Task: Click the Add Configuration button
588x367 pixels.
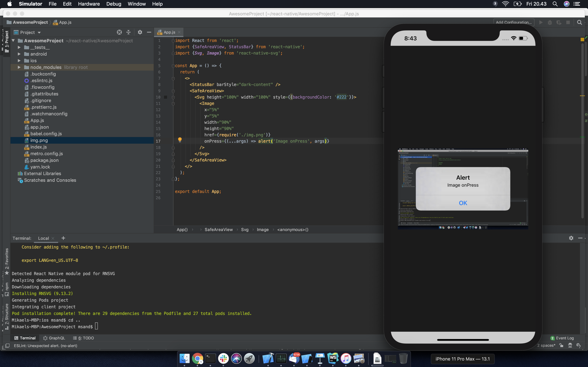Action: pos(513,22)
